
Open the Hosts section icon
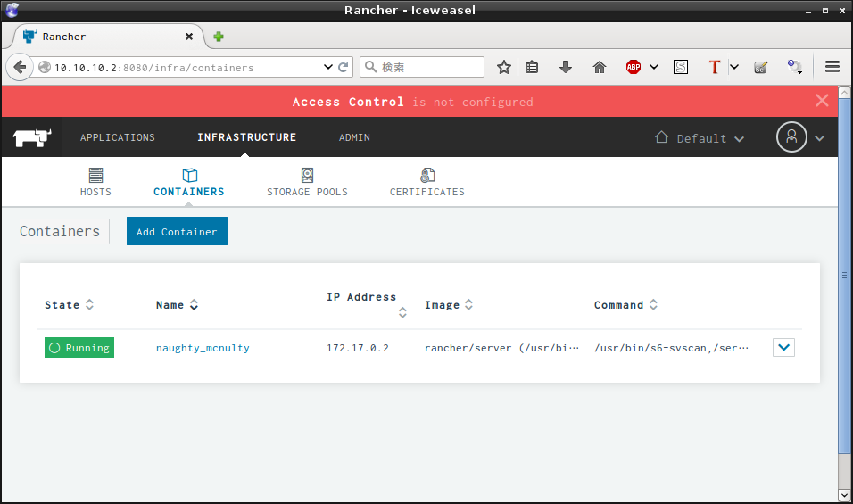pos(95,175)
